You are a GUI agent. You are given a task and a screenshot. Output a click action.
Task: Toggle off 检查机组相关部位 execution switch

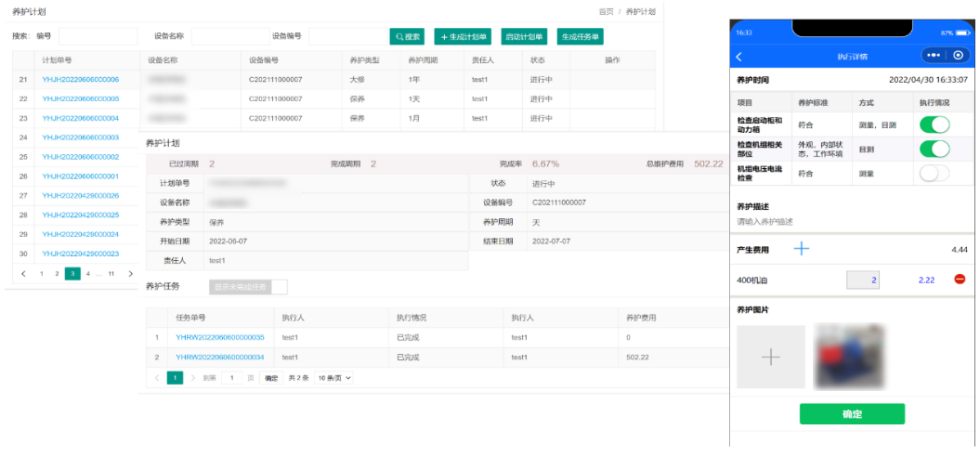(934, 149)
